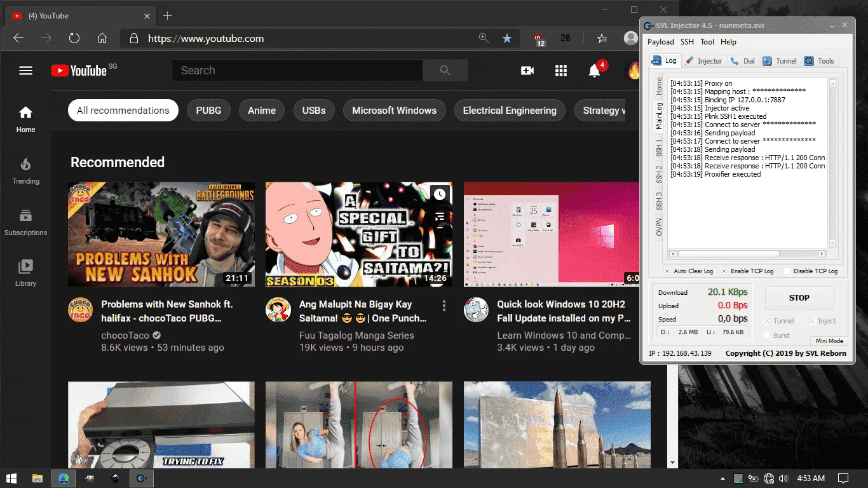Click the YouTube logo
Screen dimensions: 868x488
click(x=79, y=71)
